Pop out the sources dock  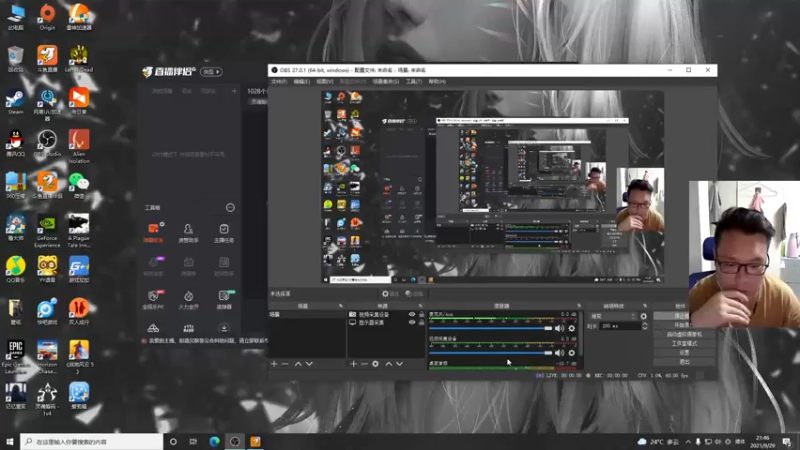[x=420, y=306]
